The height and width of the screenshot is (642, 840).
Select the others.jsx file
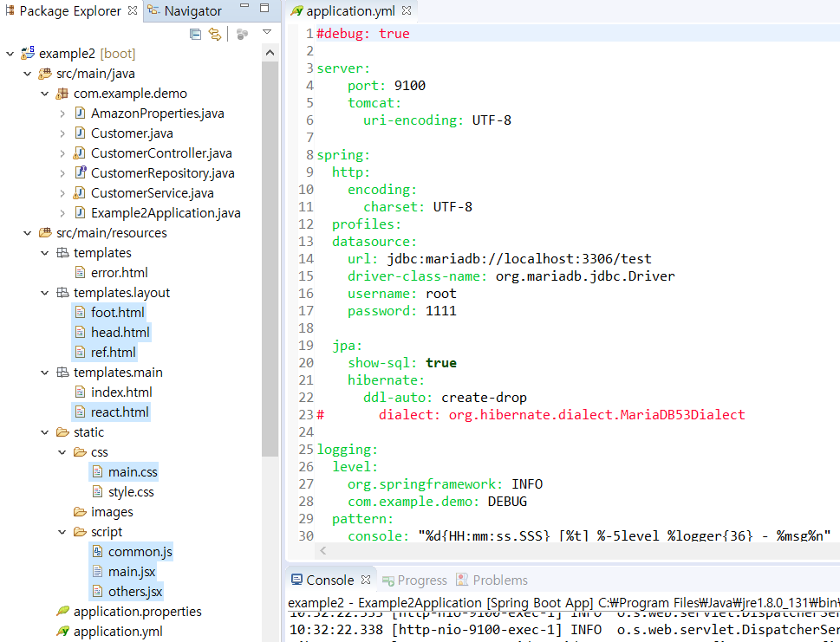135,592
